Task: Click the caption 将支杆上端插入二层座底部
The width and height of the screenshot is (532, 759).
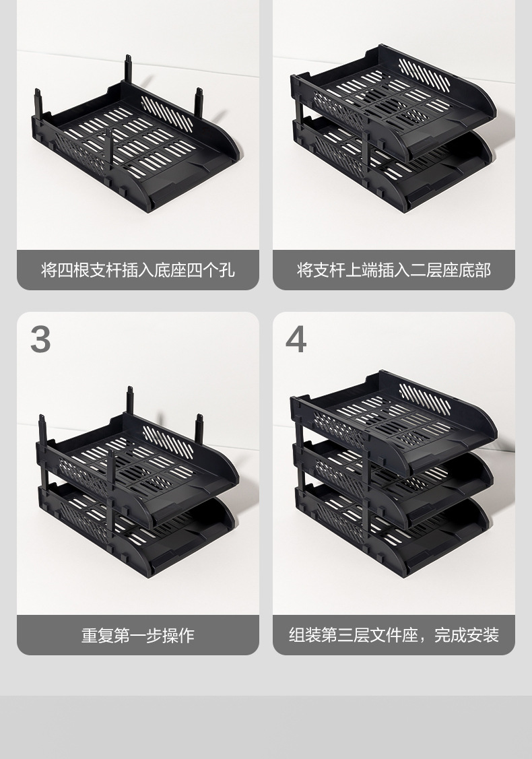Action: (393, 269)
